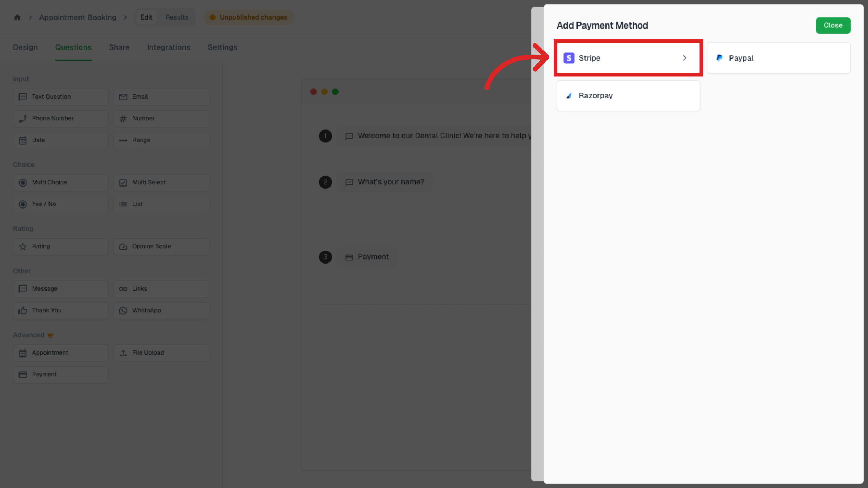Add a Number input field
This screenshot has height=488, width=868.
[x=161, y=119]
